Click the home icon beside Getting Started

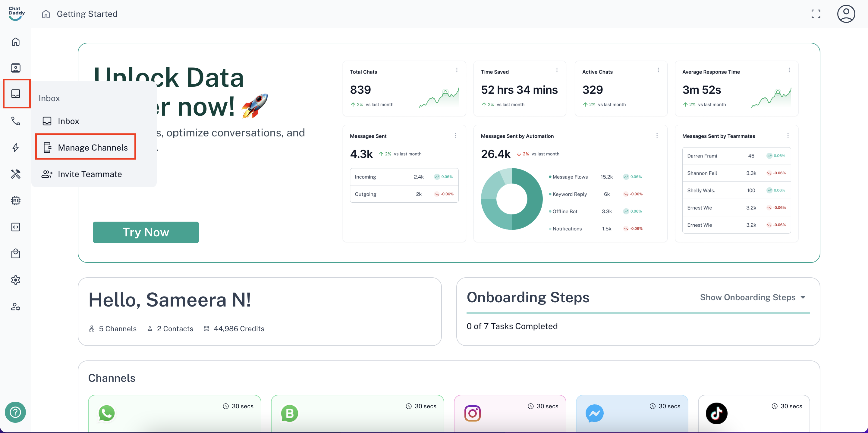click(46, 14)
